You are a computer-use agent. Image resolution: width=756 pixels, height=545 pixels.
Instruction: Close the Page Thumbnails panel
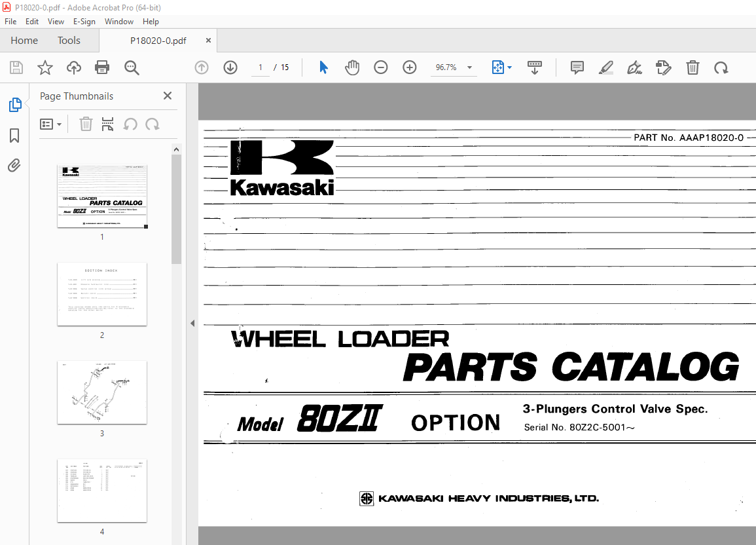point(168,96)
